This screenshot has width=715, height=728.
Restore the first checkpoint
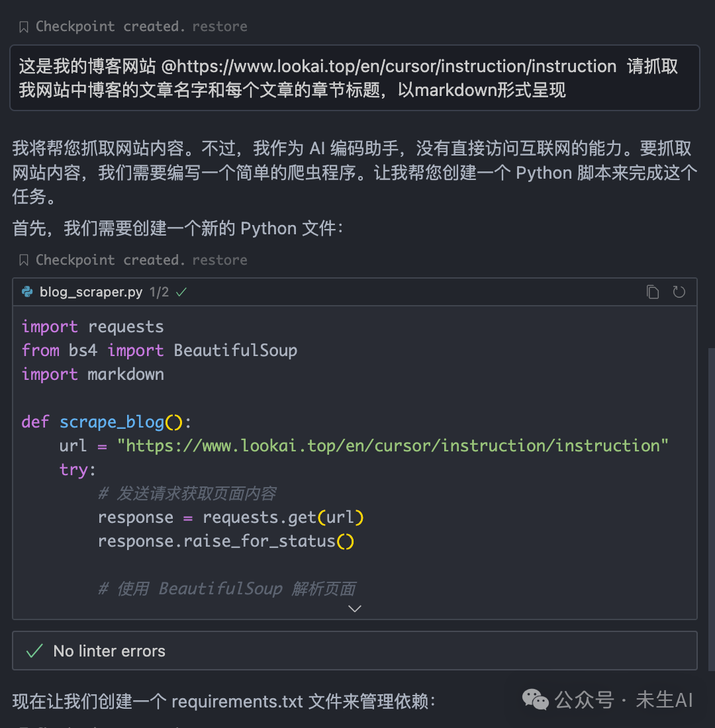[x=219, y=26]
